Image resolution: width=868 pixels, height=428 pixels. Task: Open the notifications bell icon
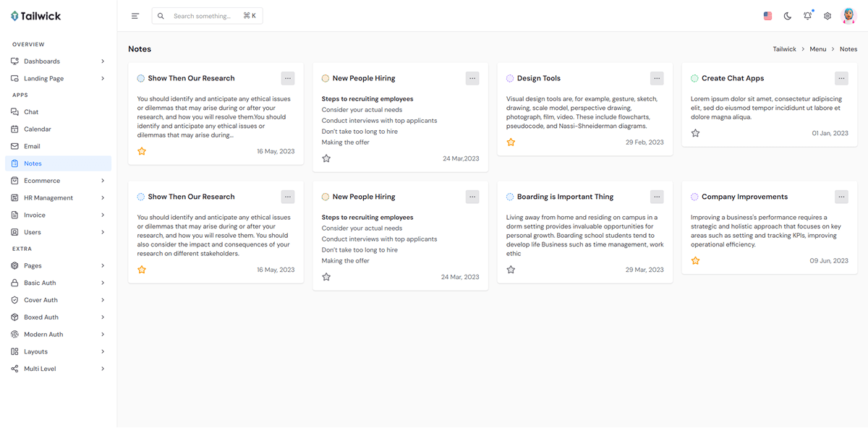tap(807, 16)
